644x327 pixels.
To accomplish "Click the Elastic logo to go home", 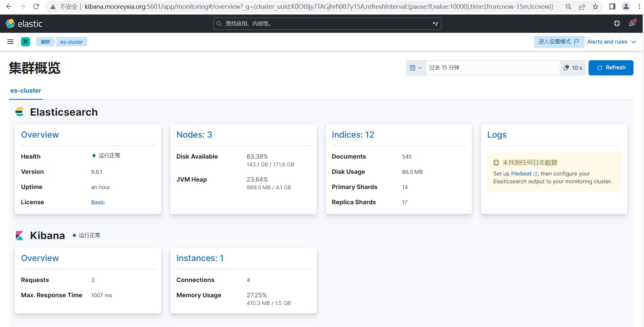I will (x=24, y=24).
